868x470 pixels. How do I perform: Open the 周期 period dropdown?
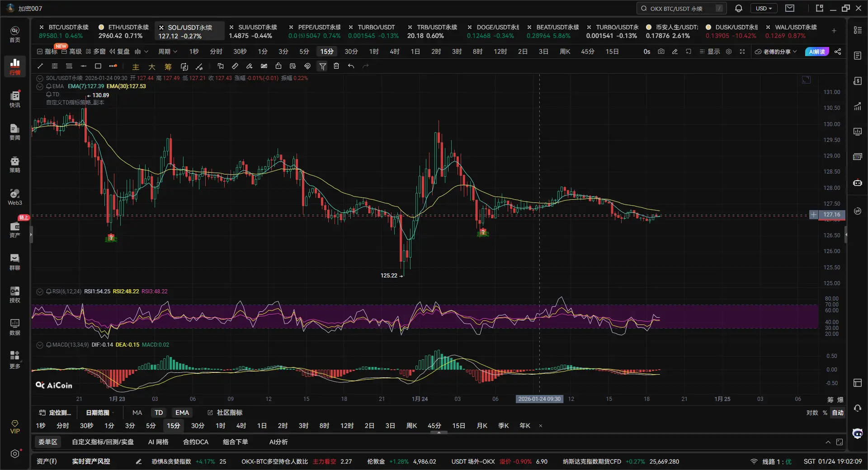[167, 52]
